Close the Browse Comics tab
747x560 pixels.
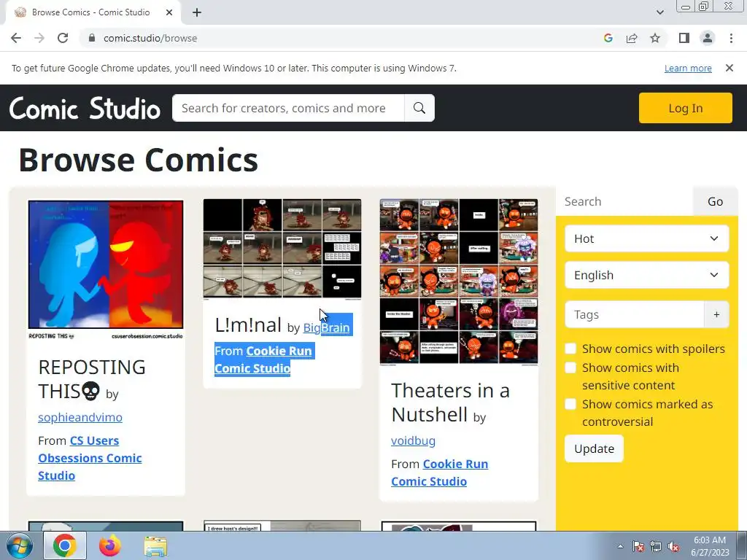point(169,12)
